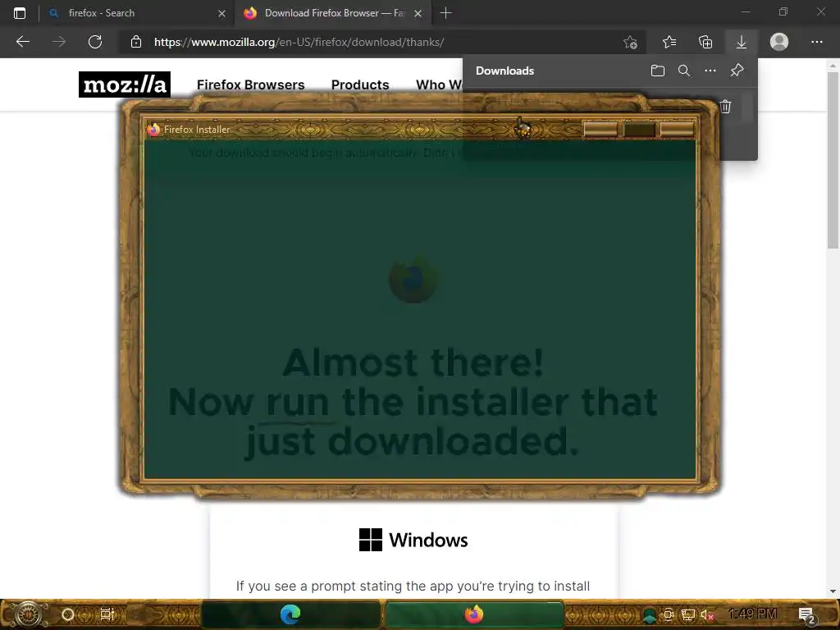Reload the current page

95,42
